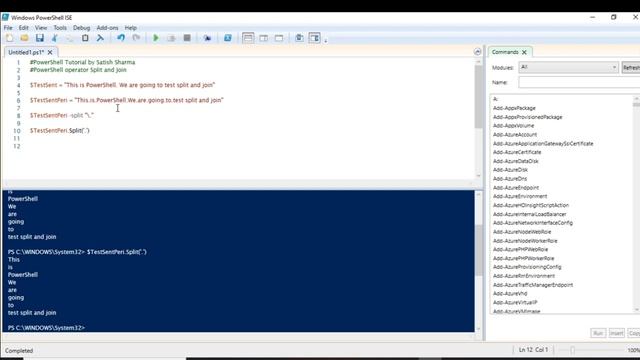Image resolution: width=640 pixels, height=360 pixels.
Task: Clear the console pane icon
Action: pos(100,38)
